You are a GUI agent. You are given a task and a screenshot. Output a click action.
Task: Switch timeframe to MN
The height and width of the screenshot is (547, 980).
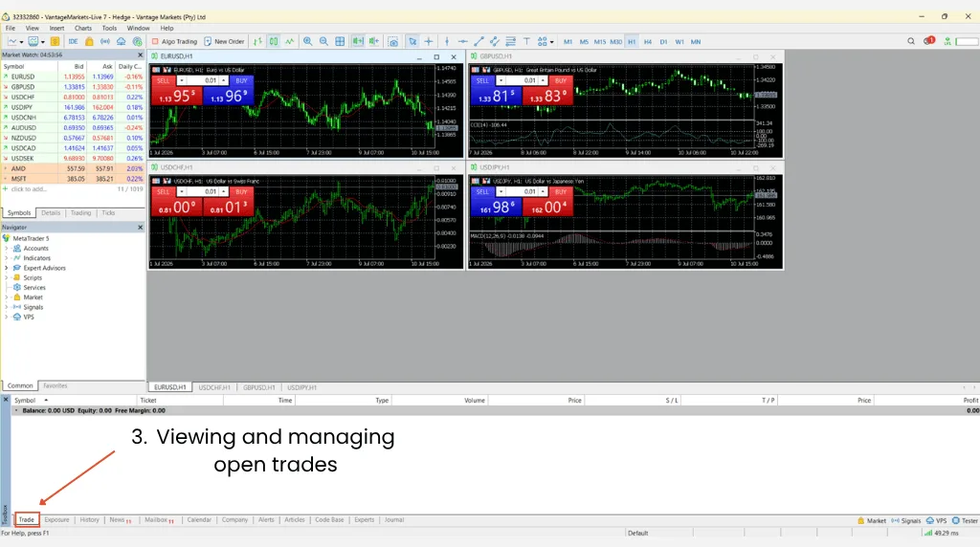click(696, 42)
